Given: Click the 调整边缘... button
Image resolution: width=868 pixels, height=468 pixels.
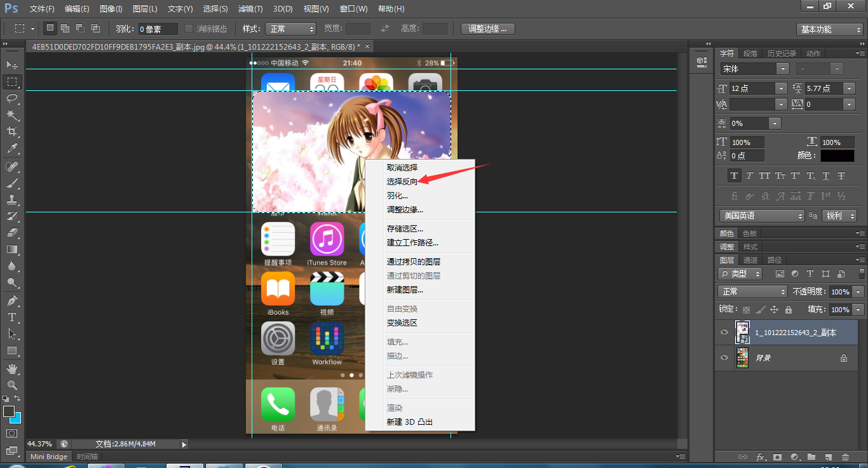Looking at the screenshot, I should (x=488, y=29).
